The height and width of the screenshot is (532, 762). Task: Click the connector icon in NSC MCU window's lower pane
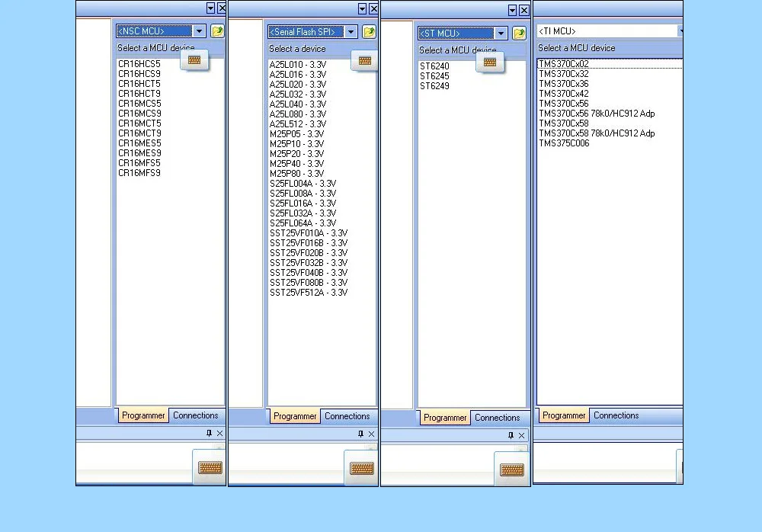click(x=210, y=467)
